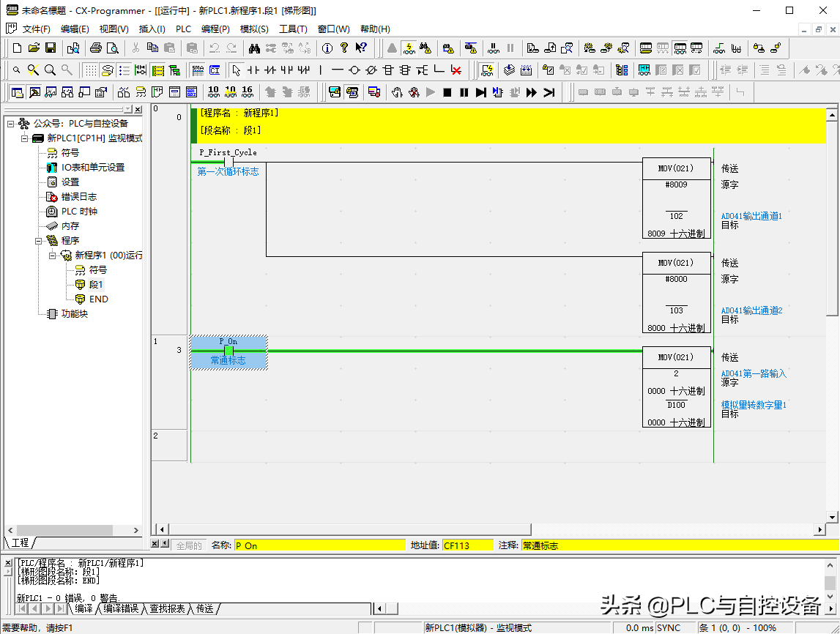Switch to the 编译错误 output tab
840x634 pixels.
point(121,608)
